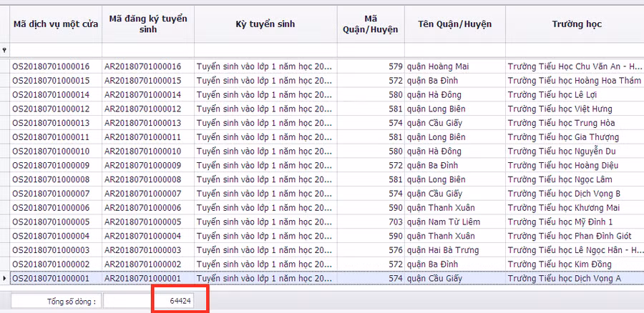Select 'Trường Tiểu học Kim Đồng' cell

click(575, 264)
